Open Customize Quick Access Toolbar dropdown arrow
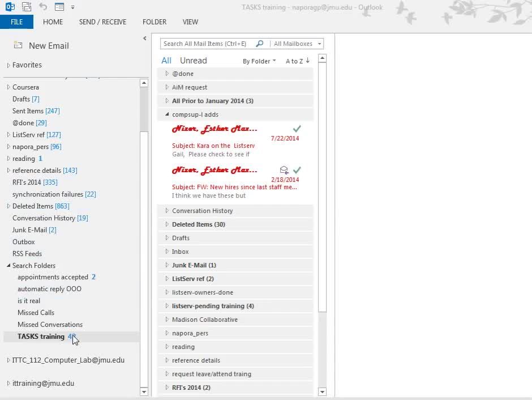The width and height of the screenshot is (532, 400). [72, 7]
